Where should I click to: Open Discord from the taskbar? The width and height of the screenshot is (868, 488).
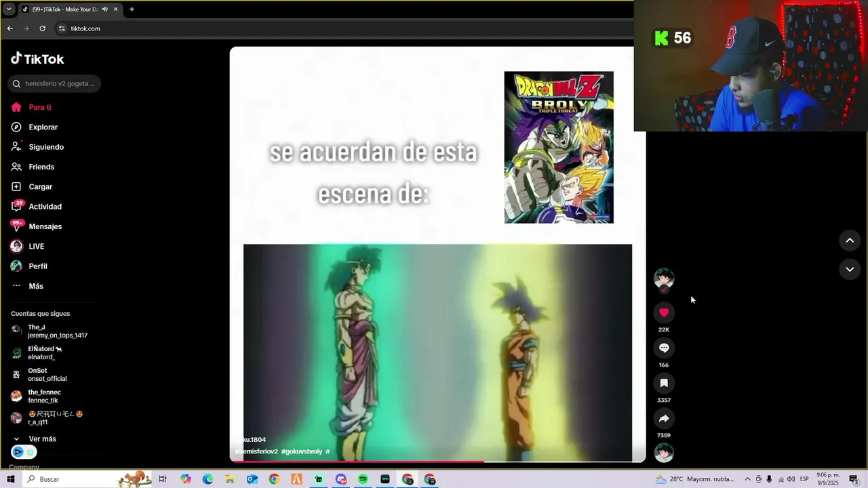pyautogui.click(x=340, y=479)
